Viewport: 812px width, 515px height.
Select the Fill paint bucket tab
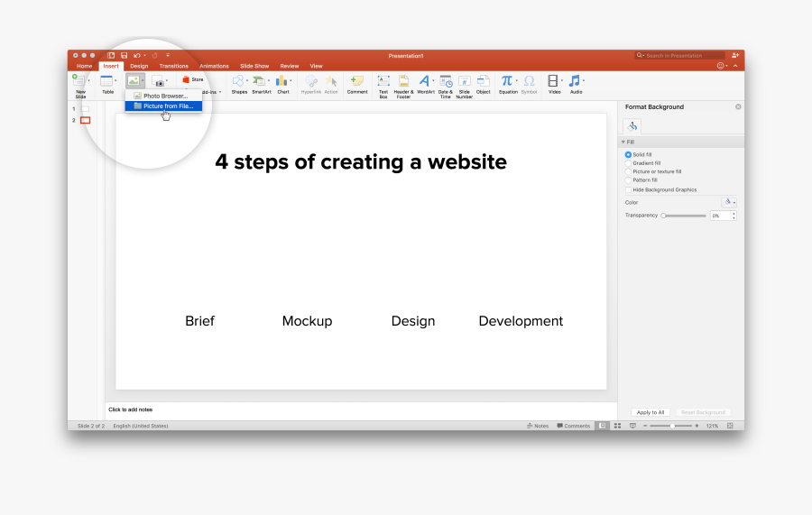(x=632, y=126)
